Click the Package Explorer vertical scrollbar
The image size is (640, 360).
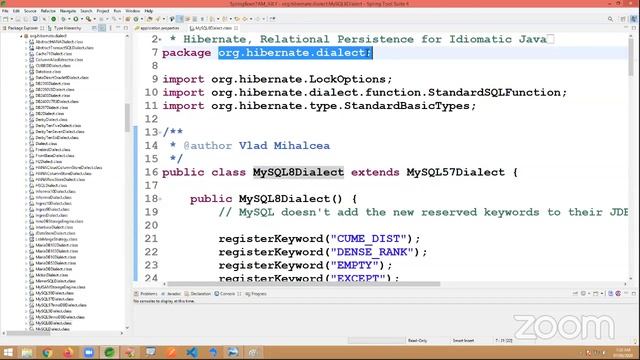coord(127,118)
